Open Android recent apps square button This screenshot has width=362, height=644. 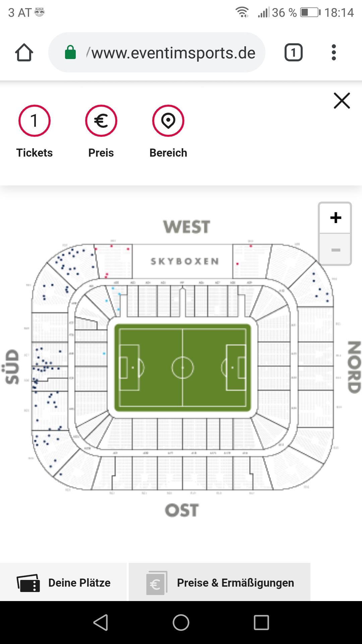click(261, 623)
